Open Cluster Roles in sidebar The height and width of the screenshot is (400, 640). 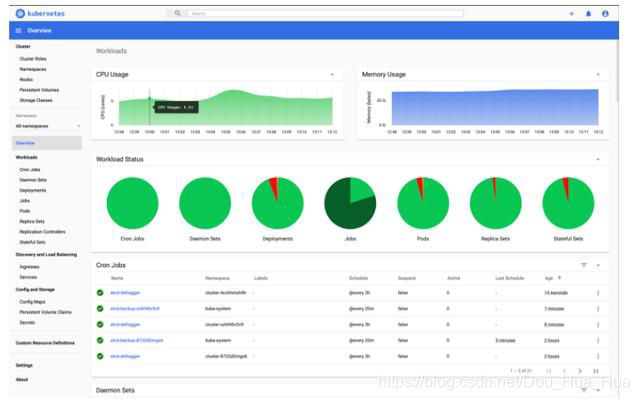coord(33,59)
